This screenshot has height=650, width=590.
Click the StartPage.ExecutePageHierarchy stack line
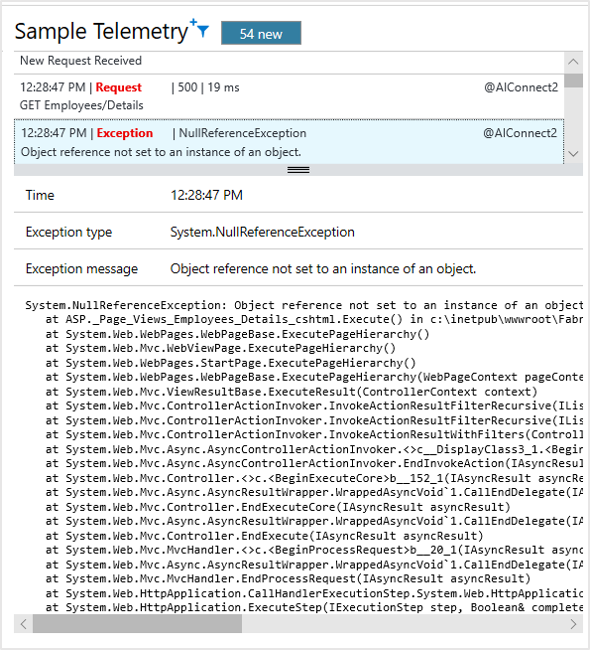(231, 363)
